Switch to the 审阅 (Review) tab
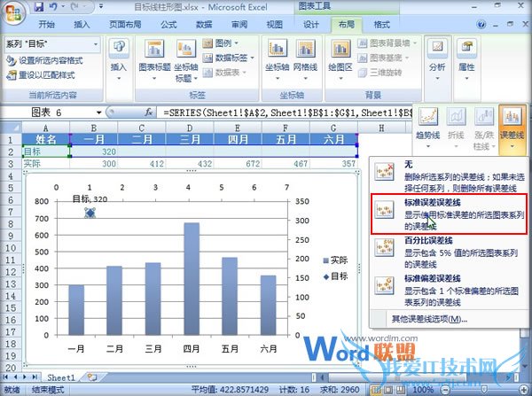 [239, 25]
